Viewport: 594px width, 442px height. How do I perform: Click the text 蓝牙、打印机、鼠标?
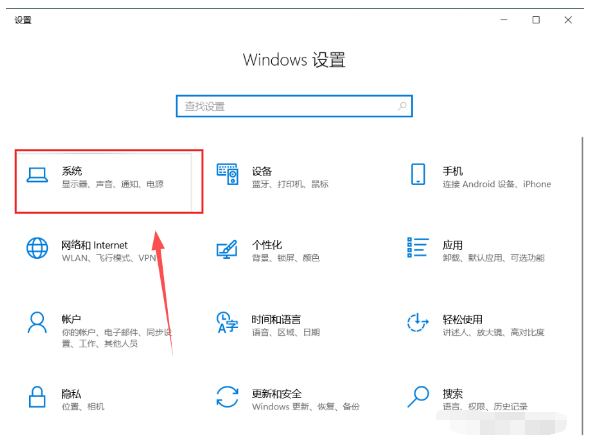point(290,184)
